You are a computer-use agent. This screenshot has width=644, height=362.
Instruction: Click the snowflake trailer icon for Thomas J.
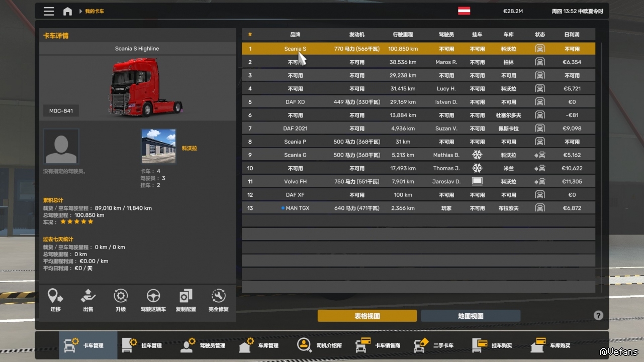(x=477, y=168)
